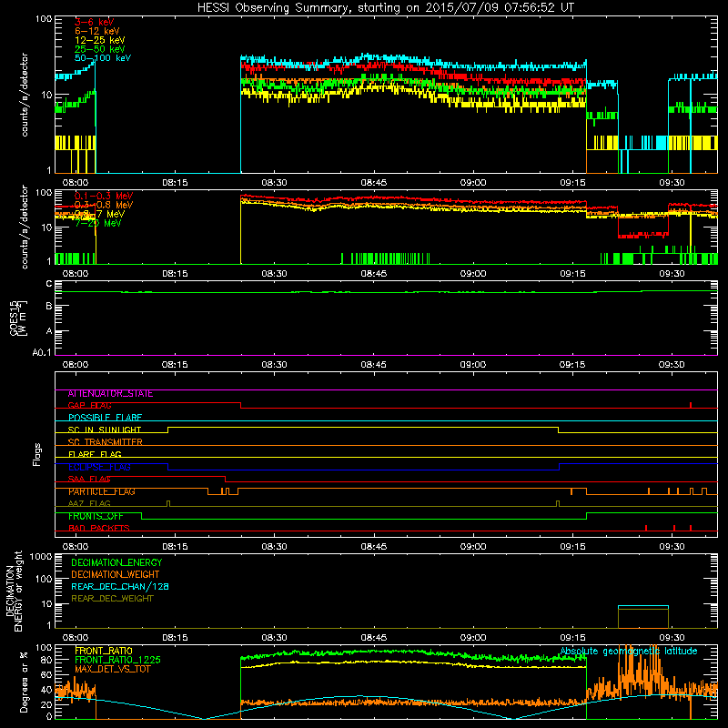This screenshot has width=728, height=728.
Task: Select the FRONT_RATIO legend label
Action: (x=104, y=651)
